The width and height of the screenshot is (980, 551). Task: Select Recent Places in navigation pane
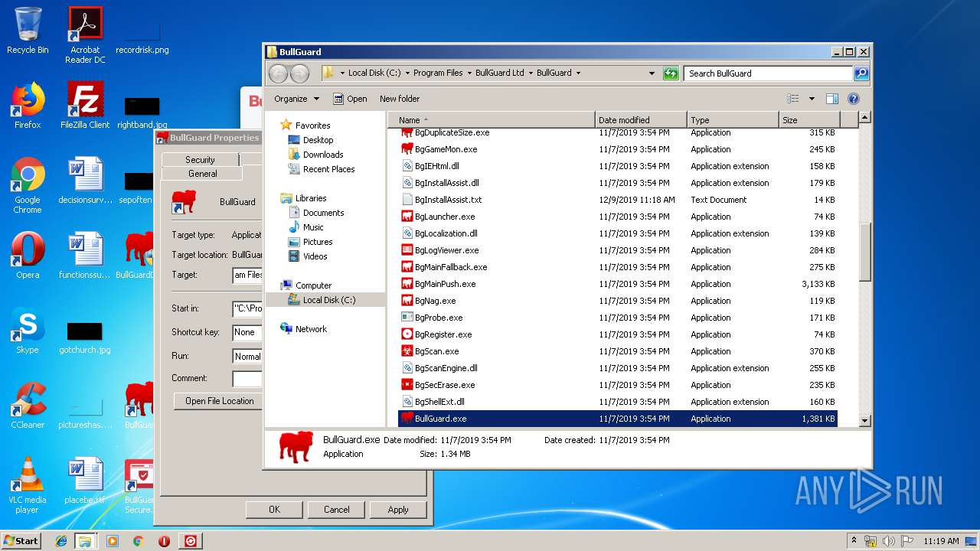click(x=321, y=169)
